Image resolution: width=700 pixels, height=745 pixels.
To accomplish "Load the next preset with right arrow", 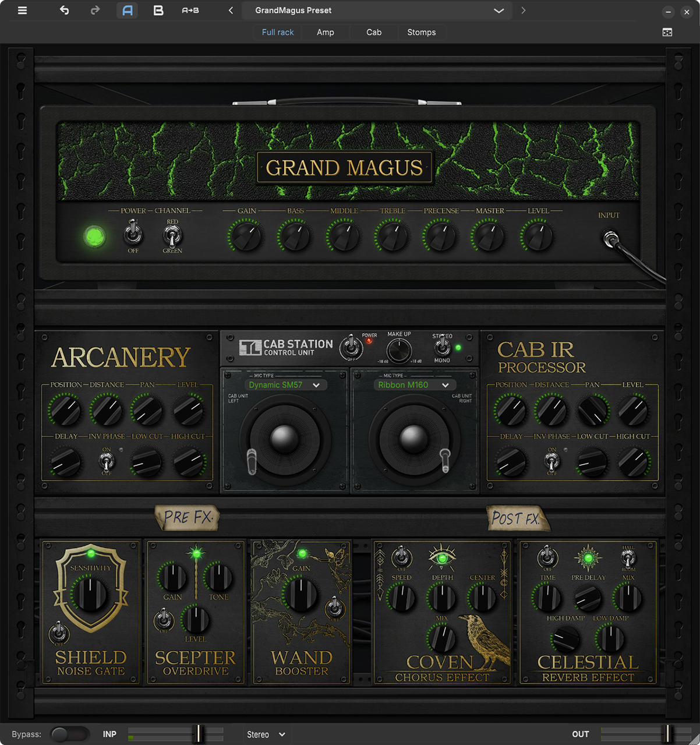I will pyautogui.click(x=523, y=10).
